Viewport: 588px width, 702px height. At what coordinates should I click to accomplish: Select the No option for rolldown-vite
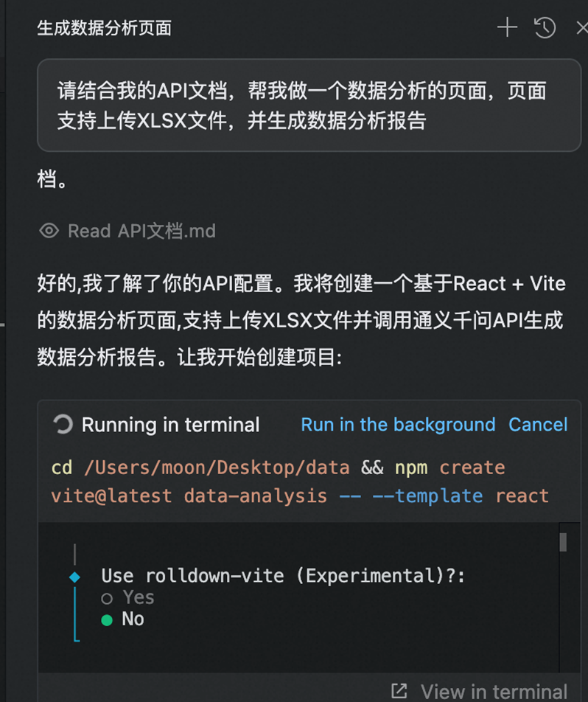coord(124,619)
